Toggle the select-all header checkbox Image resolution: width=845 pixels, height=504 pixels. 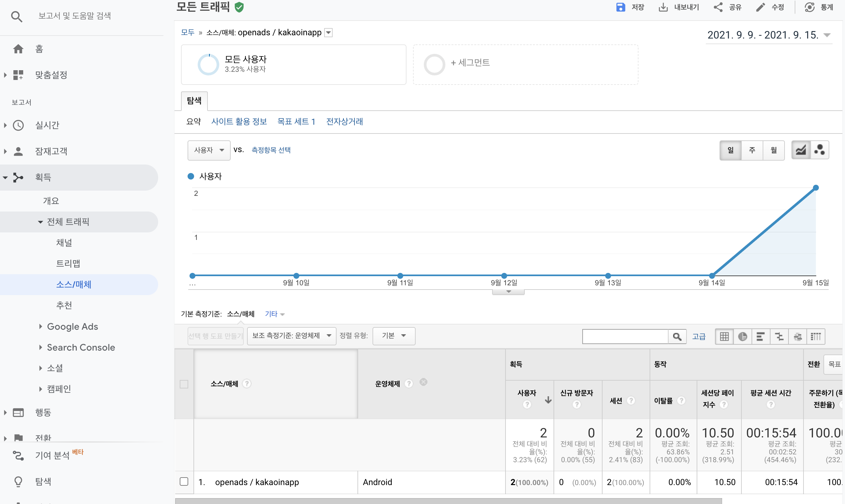[x=184, y=384]
